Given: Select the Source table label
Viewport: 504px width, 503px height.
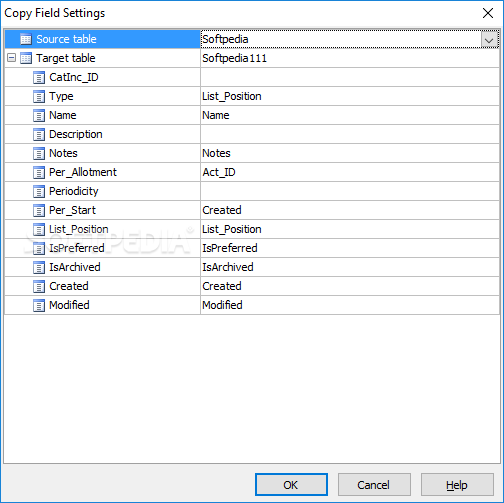Looking at the screenshot, I should point(66,39).
